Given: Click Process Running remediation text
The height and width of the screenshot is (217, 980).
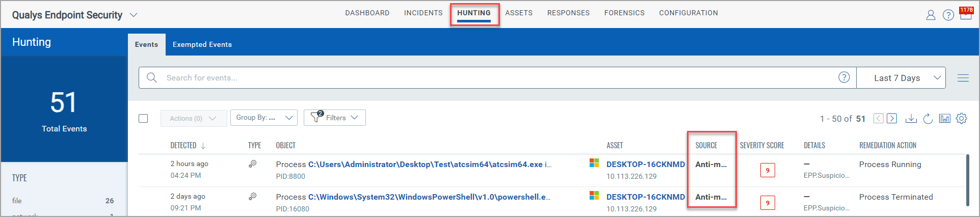Looking at the screenshot, I should tap(890, 164).
